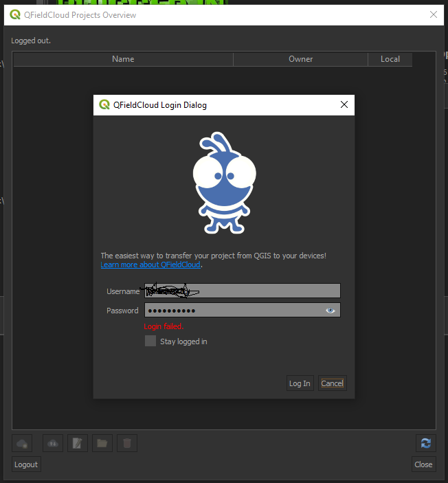
Task: Click the QGIS icon in Projects Overview title
Action: [15, 14]
